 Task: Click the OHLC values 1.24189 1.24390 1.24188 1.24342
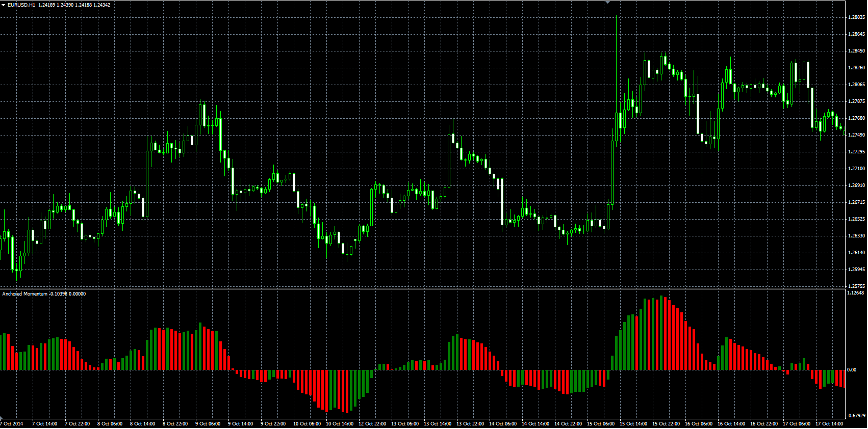point(74,5)
